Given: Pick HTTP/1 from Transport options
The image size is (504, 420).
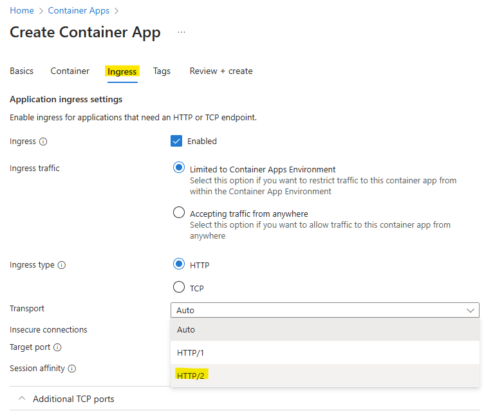Looking at the screenshot, I should pyautogui.click(x=191, y=352).
